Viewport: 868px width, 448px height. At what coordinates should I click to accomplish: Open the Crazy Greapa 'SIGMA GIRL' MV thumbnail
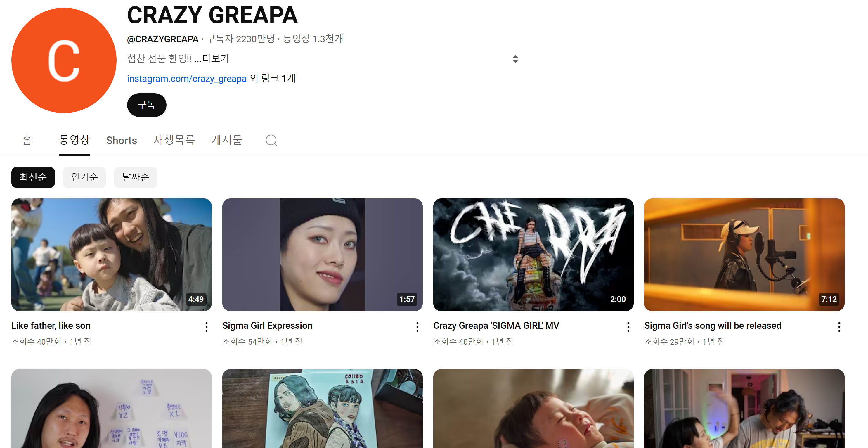(533, 255)
